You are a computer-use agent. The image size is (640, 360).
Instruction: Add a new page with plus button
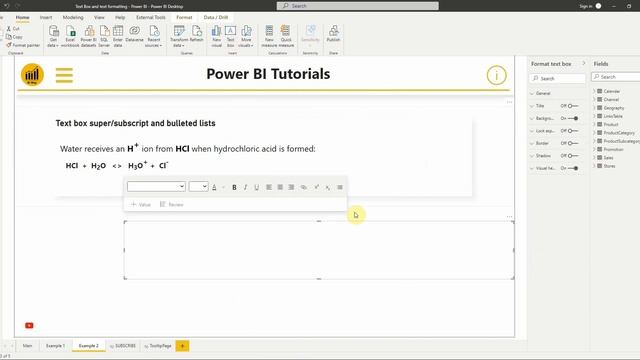[x=182, y=346]
